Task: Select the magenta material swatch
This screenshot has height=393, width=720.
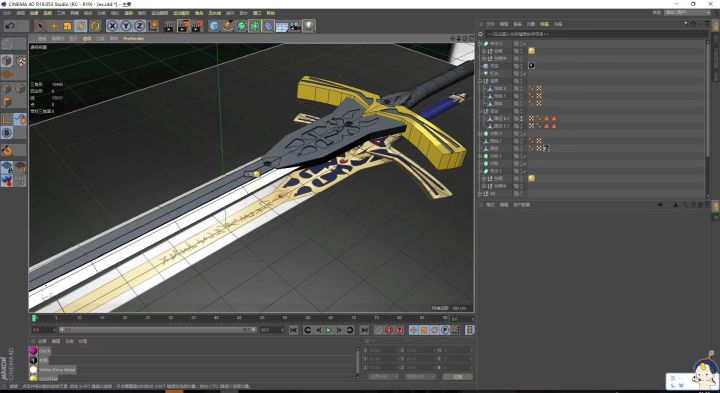Action: click(33, 351)
